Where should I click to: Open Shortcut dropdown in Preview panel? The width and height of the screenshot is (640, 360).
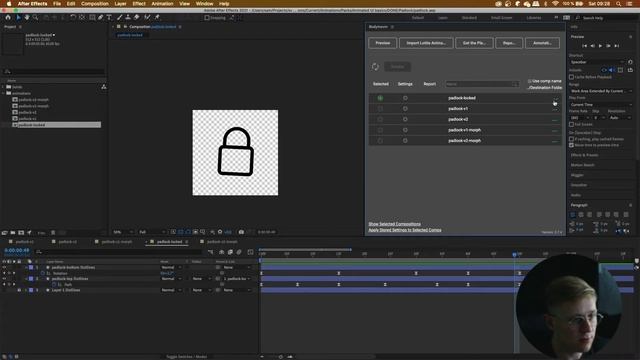coord(597,62)
